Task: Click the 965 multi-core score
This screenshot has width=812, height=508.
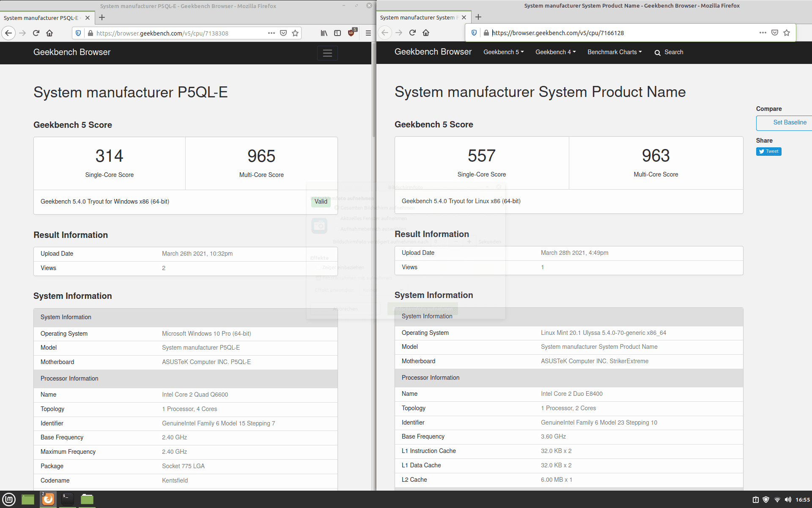Action: (x=261, y=156)
